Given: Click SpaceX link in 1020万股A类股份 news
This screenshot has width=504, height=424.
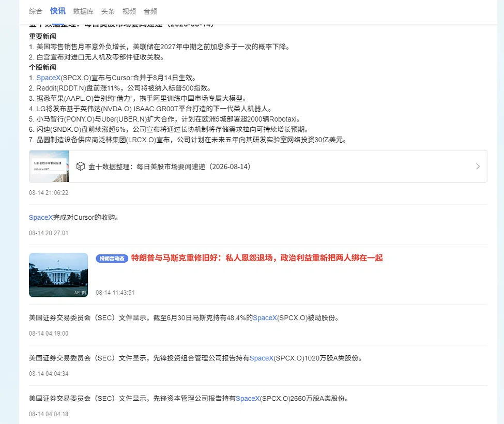Looking at the screenshot, I should (262, 358).
